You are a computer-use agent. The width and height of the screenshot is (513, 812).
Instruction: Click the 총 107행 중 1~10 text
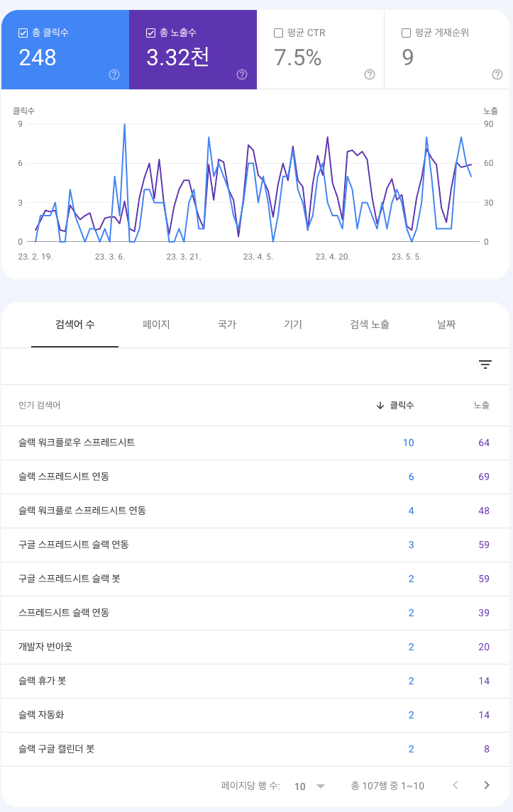coord(387,786)
